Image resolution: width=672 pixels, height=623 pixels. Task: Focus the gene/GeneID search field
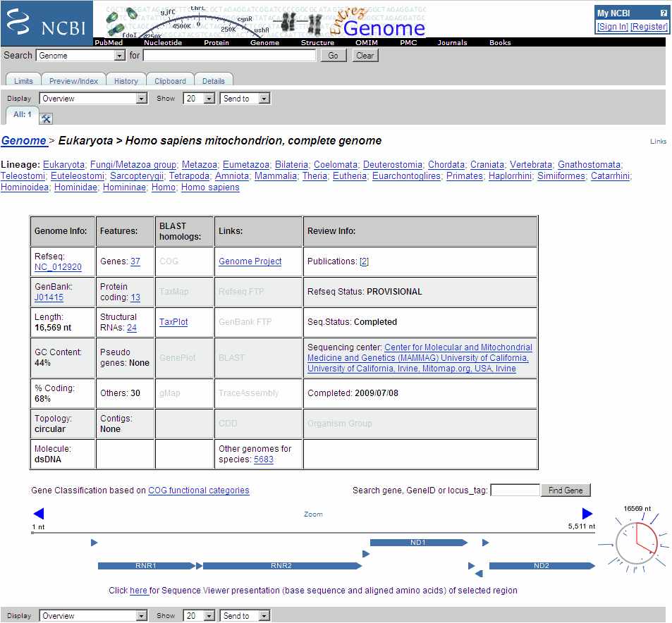click(515, 491)
